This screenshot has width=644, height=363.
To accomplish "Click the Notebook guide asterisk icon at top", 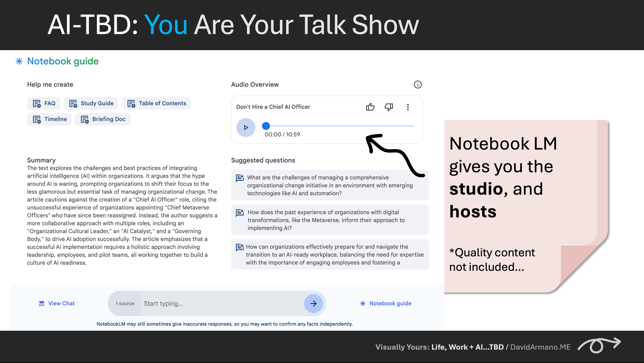I will tap(19, 61).
